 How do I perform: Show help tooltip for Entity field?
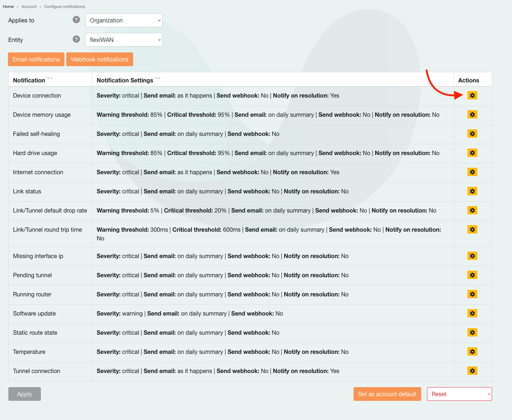pyautogui.click(x=76, y=39)
